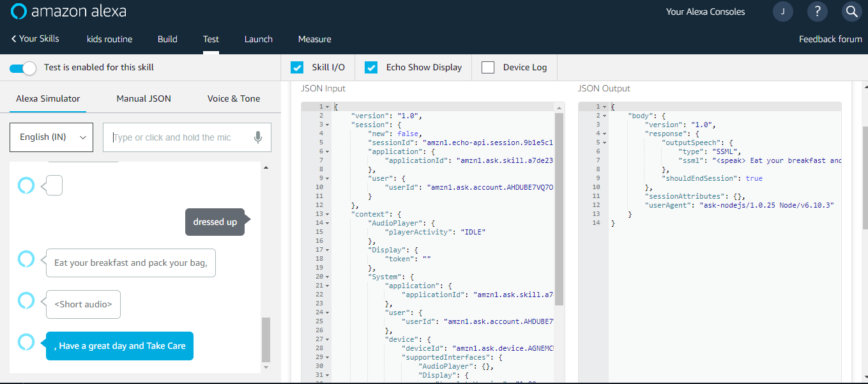Enable the Device Log checkbox
The image size is (868, 384).
point(488,67)
